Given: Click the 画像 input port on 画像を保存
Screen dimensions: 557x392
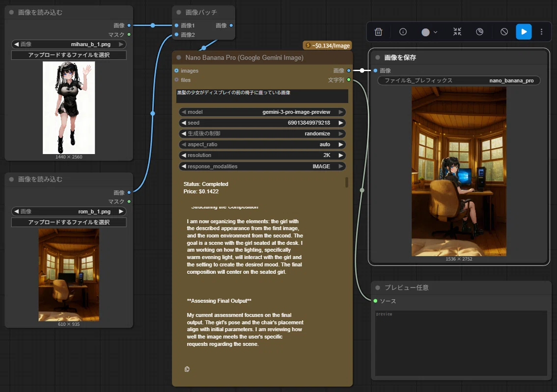Looking at the screenshot, I should click(x=375, y=71).
